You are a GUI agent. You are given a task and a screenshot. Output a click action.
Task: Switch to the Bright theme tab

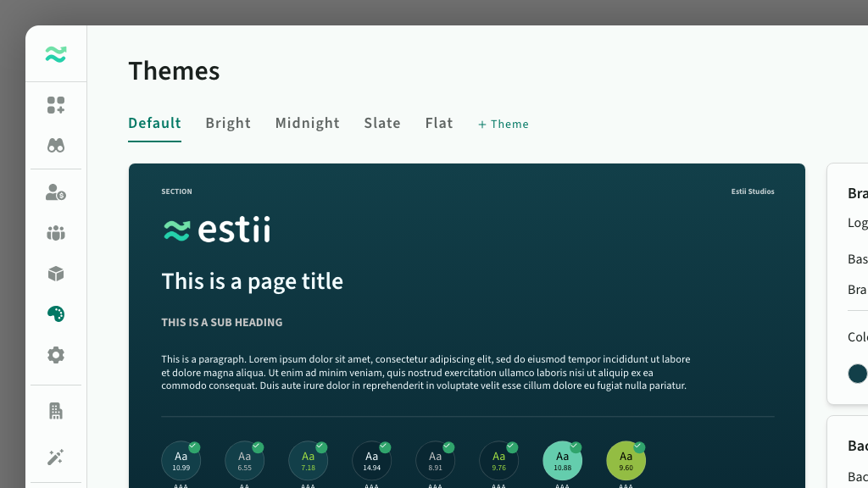pyautogui.click(x=228, y=124)
